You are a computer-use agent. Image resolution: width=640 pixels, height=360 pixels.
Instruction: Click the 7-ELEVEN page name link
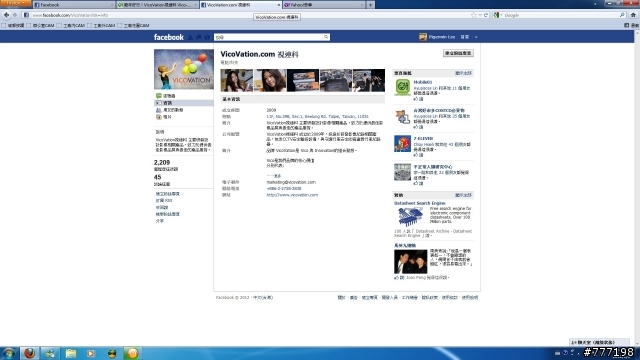point(423,139)
